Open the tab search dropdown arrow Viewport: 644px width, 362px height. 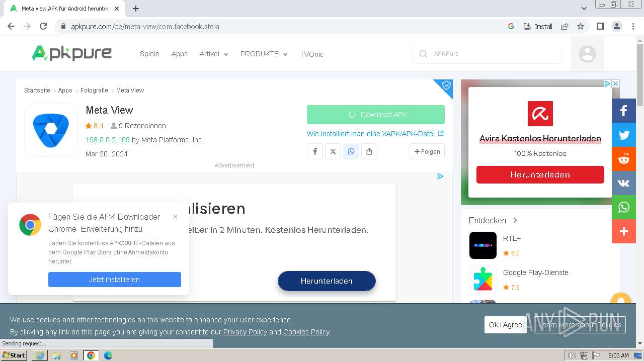[584, 8]
